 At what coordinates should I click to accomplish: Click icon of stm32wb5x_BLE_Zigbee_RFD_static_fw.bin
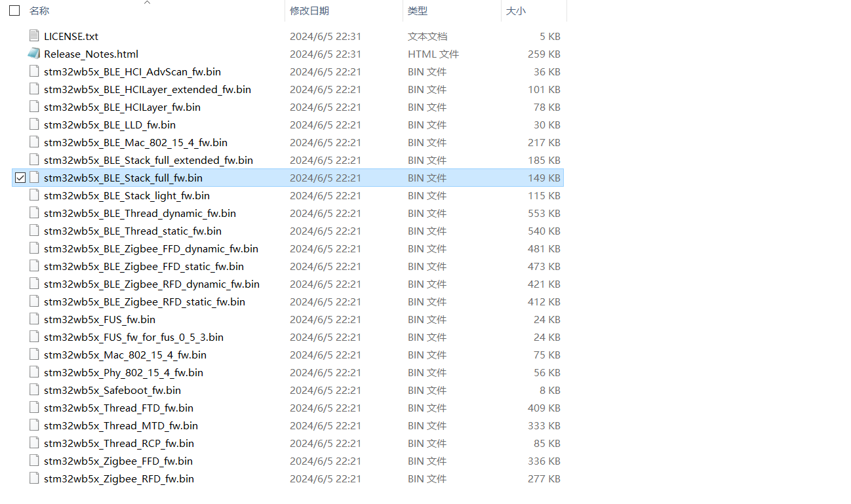34,301
